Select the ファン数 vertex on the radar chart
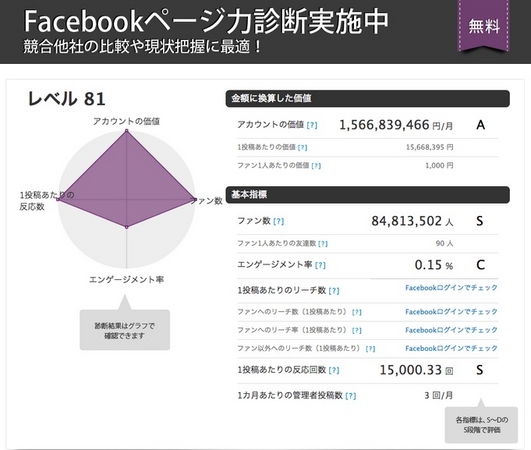The width and height of the screenshot is (531, 450). [195, 199]
